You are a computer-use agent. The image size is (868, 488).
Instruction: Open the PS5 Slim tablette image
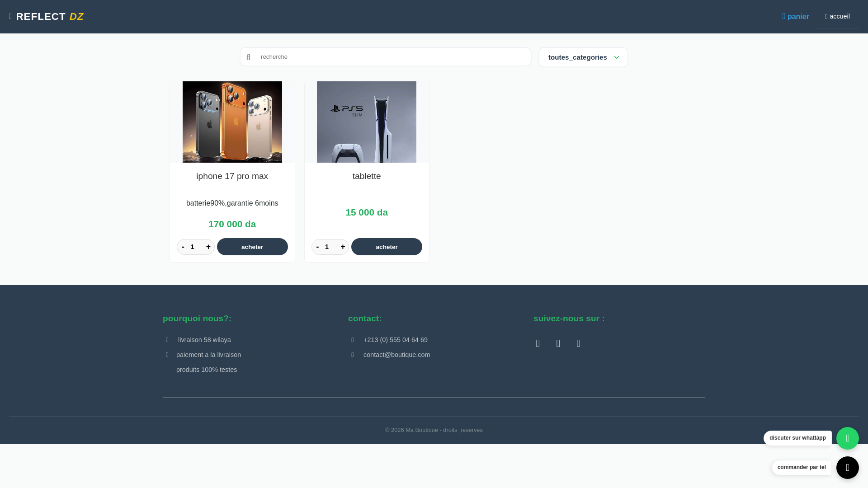[367, 122]
